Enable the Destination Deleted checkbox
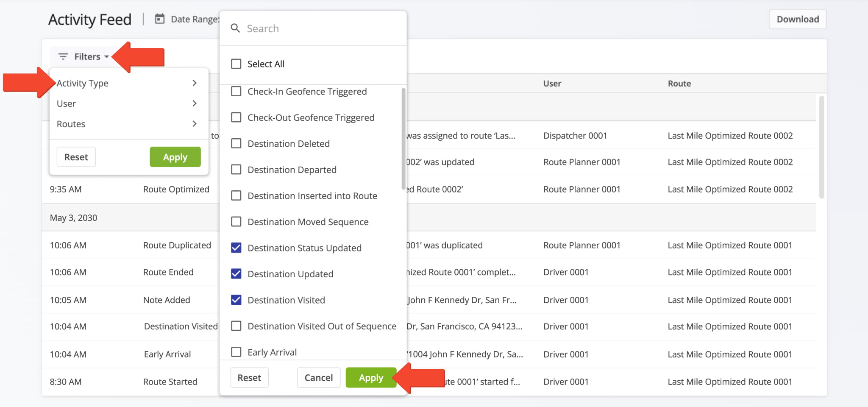The image size is (868, 407). (x=236, y=144)
